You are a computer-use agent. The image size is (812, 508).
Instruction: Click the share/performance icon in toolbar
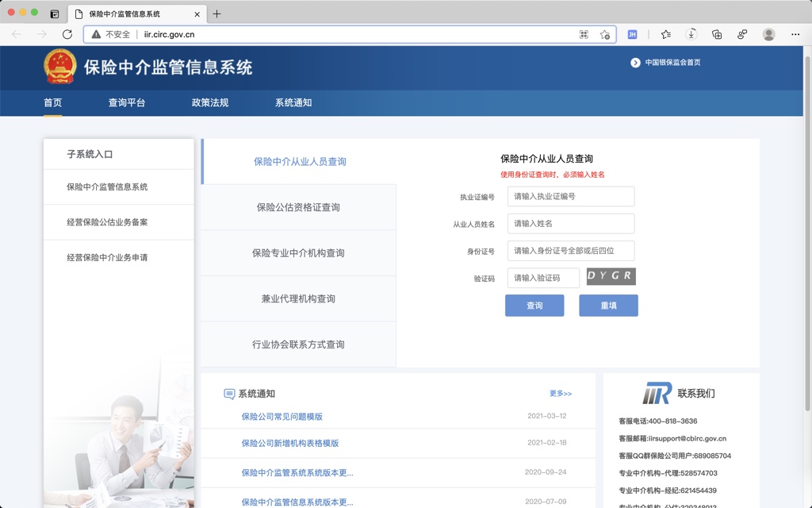tap(742, 34)
